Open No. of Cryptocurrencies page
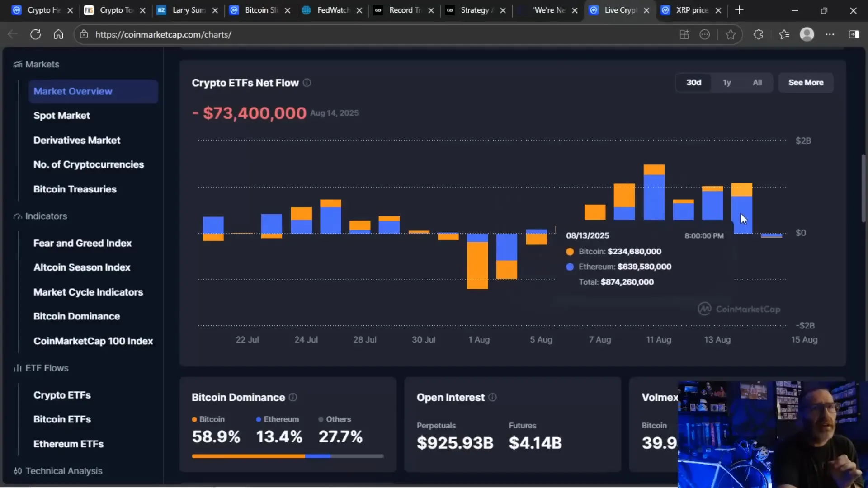Image resolution: width=868 pixels, height=488 pixels. [x=89, y=164]
